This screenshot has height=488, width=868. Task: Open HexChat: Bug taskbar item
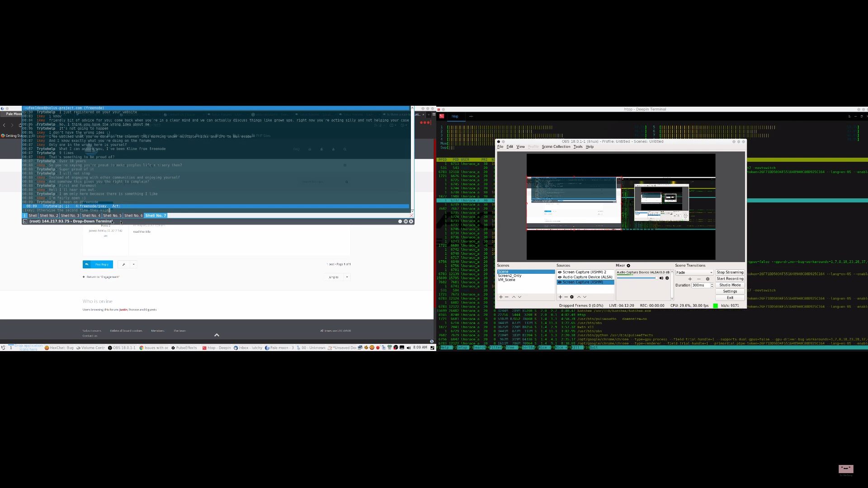[59, 348]
